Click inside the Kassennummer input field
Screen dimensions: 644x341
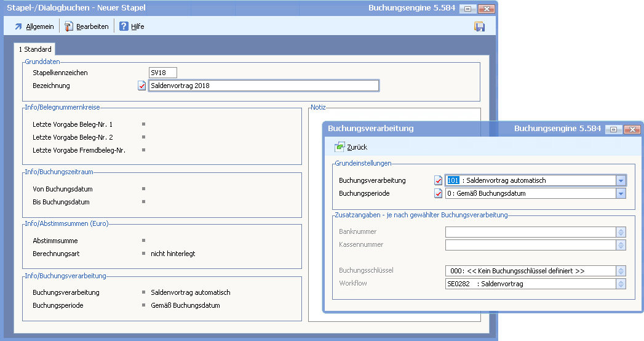(x=530, y=245)
